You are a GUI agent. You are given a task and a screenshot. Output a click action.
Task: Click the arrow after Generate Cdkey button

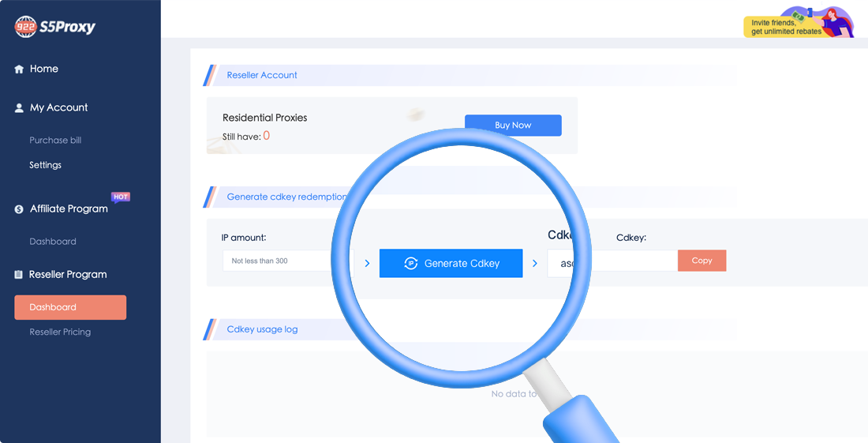click(x=535, y=264)
